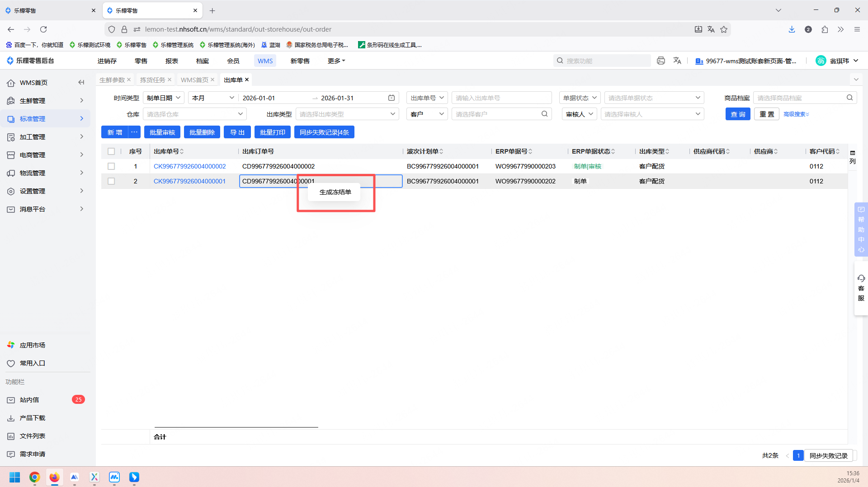Open the help center side panel

tap(861, 229)
